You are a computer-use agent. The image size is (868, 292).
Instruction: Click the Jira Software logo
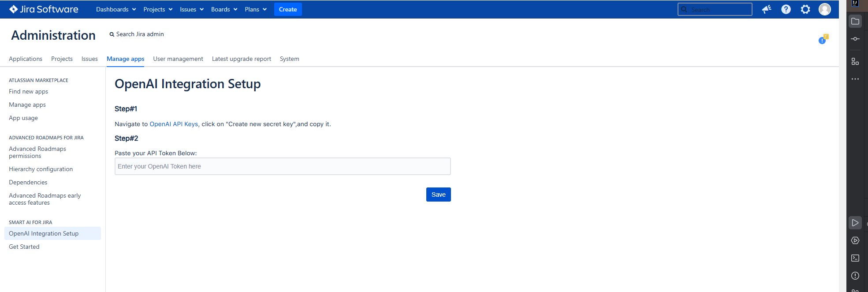pos(44,9)
